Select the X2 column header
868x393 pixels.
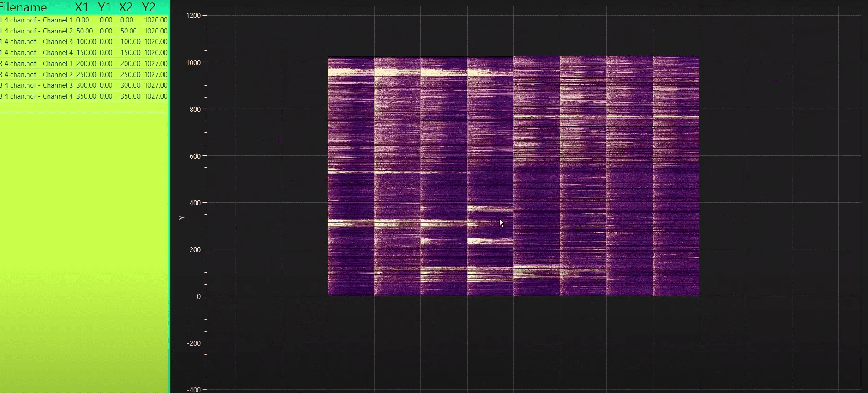point(126,7)
